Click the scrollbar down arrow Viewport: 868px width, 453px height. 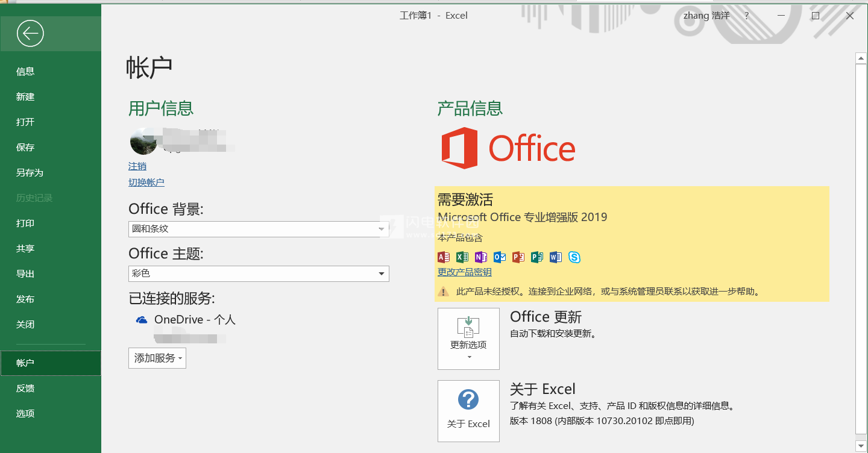pyautogui.click(x=861, y=445)
